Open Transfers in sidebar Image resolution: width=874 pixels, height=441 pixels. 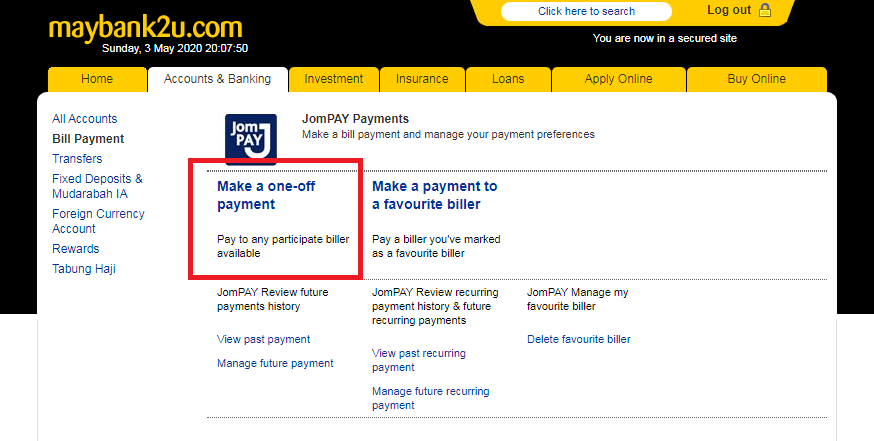click(x=77, y=159)
